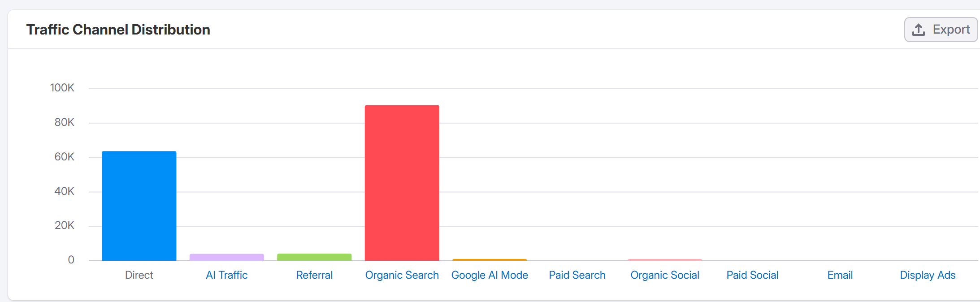
Task: Click the Traffic Channel Distribution title
Action: [118, 30]
